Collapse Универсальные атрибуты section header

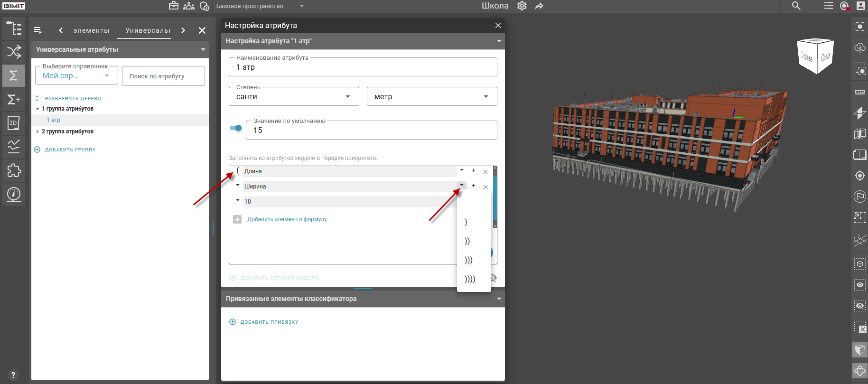pyautogui.click(x=203, y=49)
